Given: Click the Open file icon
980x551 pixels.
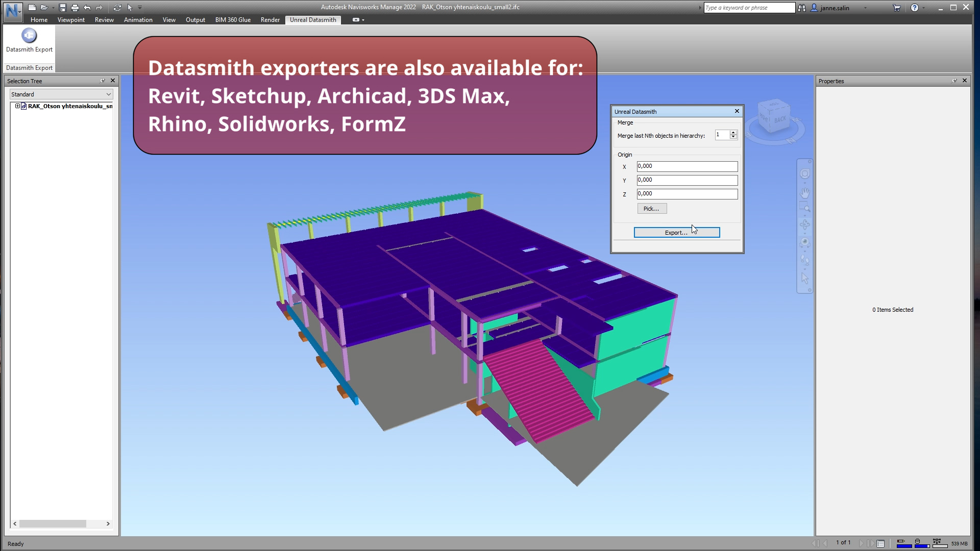Looking at the screenshot, I should pos(44,8).
